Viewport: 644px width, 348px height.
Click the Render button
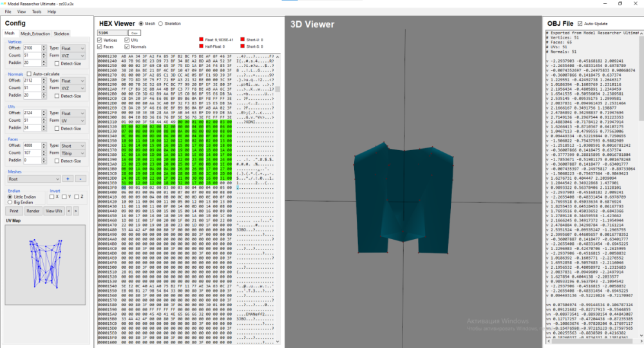pyautogui.click(x=33, y=211)
